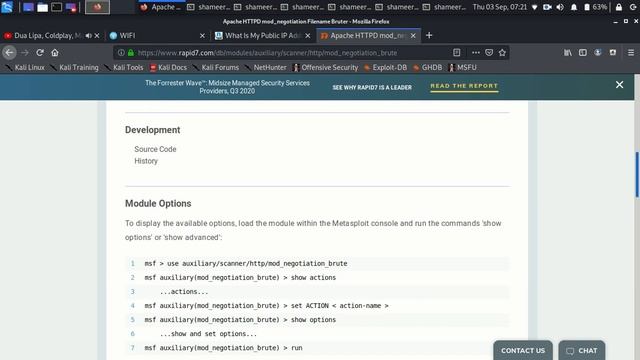Open notifications bell in system tray
The height and width of the screenshot is (360, 640).
pyautogui.click(x=573, y=7)
